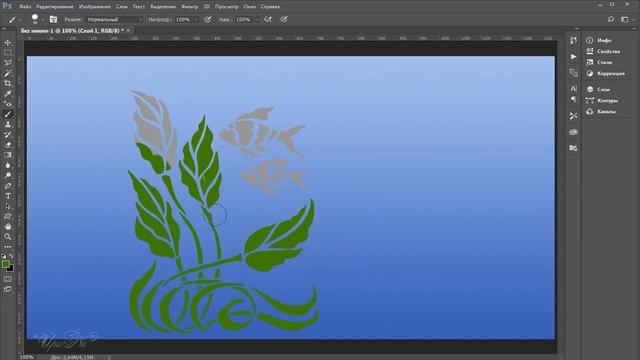Swap foreground and background colors
Screen dimensions: 640x360
(11, 256)
